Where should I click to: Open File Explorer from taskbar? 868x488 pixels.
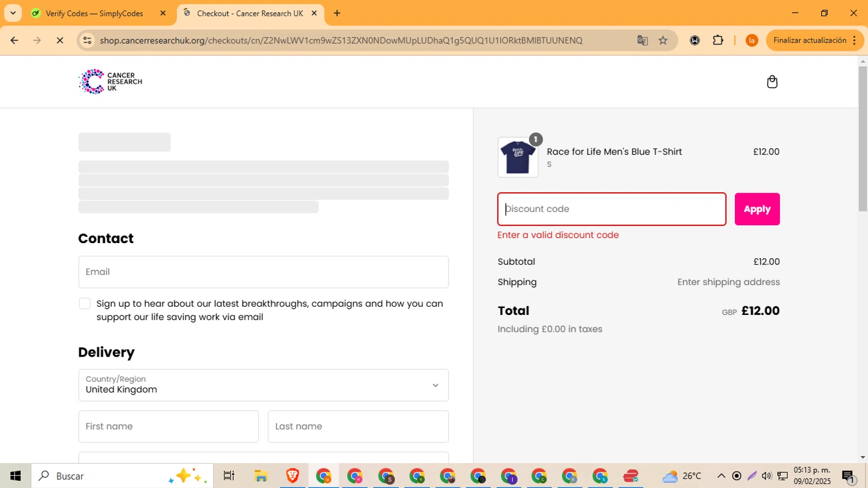click(x=261, y=476)
